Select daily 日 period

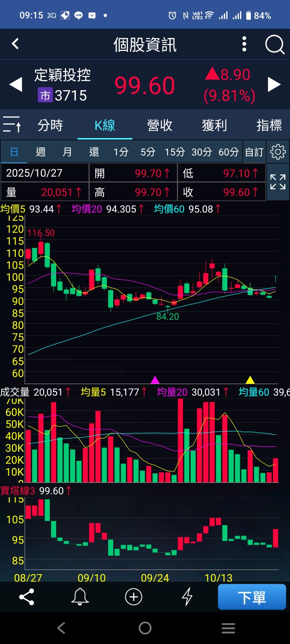point(14,152)
